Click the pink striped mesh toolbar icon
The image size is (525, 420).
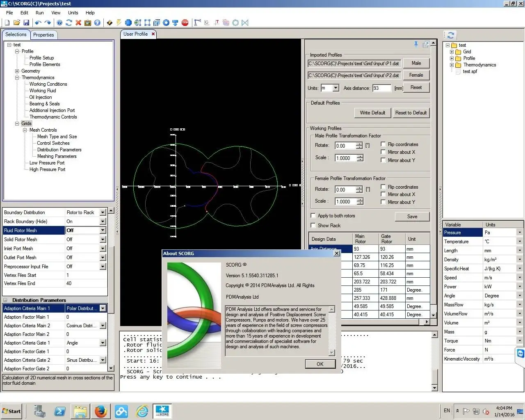226,23
